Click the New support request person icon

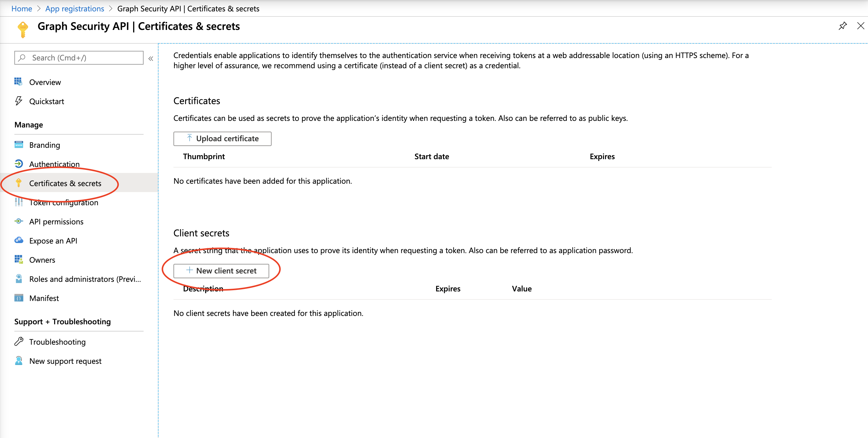tap(19, 361)
